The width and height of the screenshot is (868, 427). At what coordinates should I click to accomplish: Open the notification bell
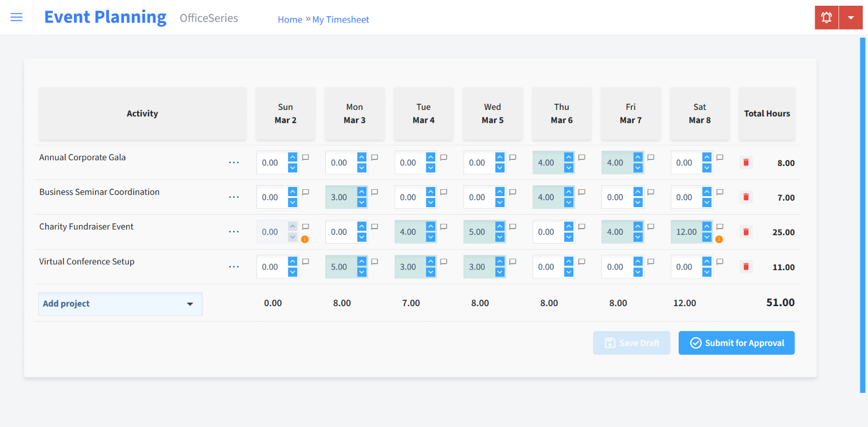click(x=826, y=17)
